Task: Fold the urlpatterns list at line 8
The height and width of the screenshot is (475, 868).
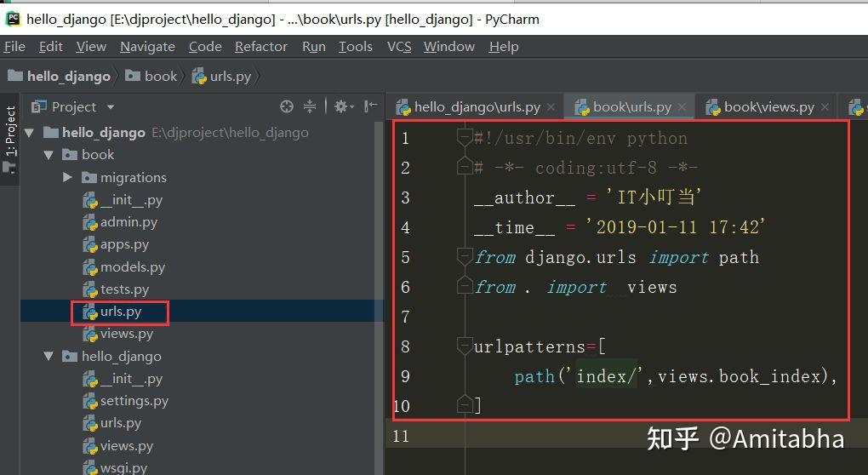Action: coord(465,346)
